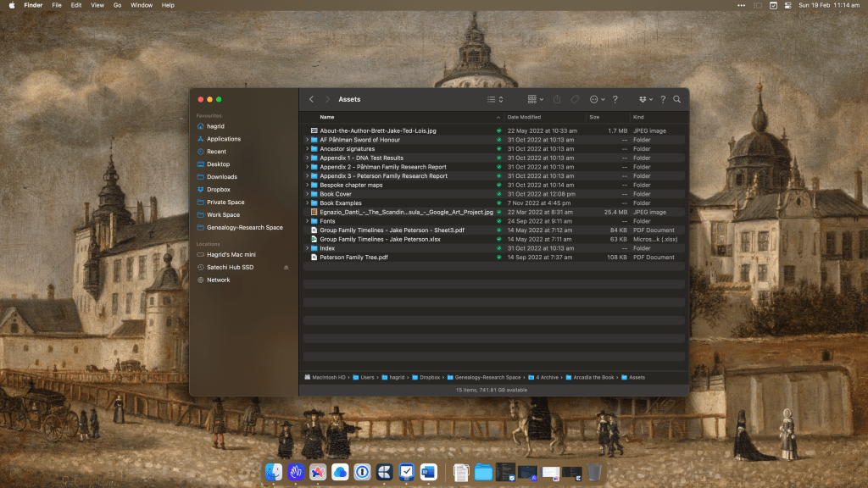Expand the Fonts folder disclosure triangle
The image size is (868, 488).
pyautogui.click(x=307, y=221)
